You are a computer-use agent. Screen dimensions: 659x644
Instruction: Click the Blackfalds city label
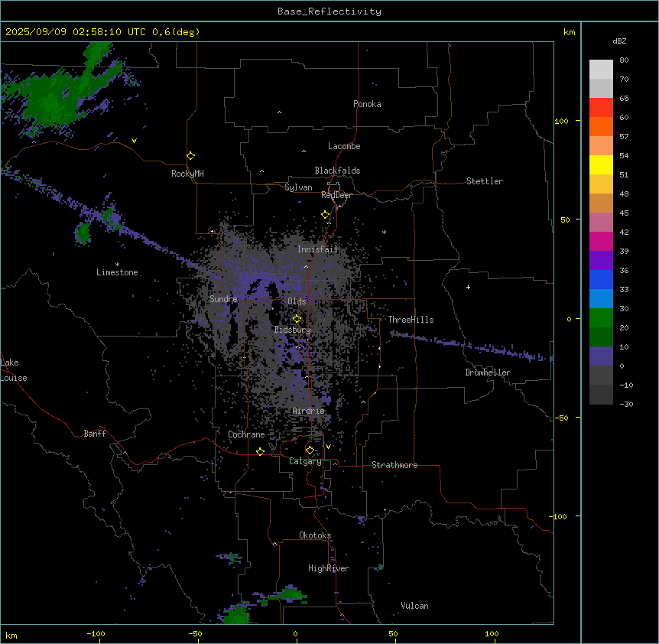(x=337, y=171)
